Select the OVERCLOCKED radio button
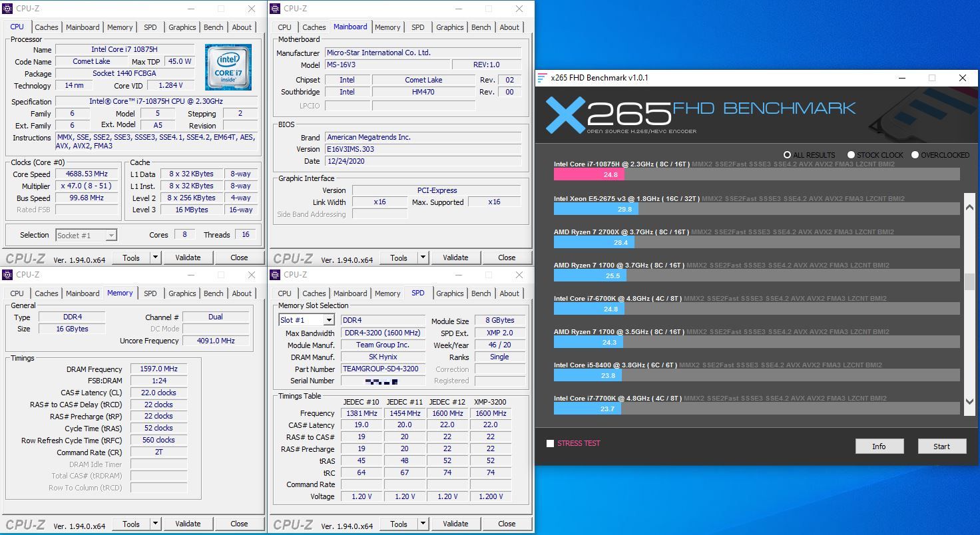The height and width of the screenshot is (535, 980). coord(915,155)
